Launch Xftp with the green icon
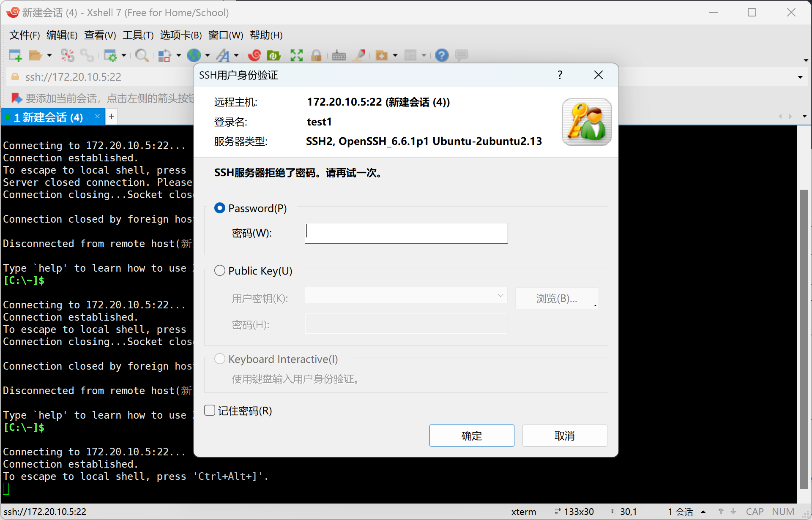Viewport: 812px width, 520px height. pyautogui.click(x=273, y=55)
